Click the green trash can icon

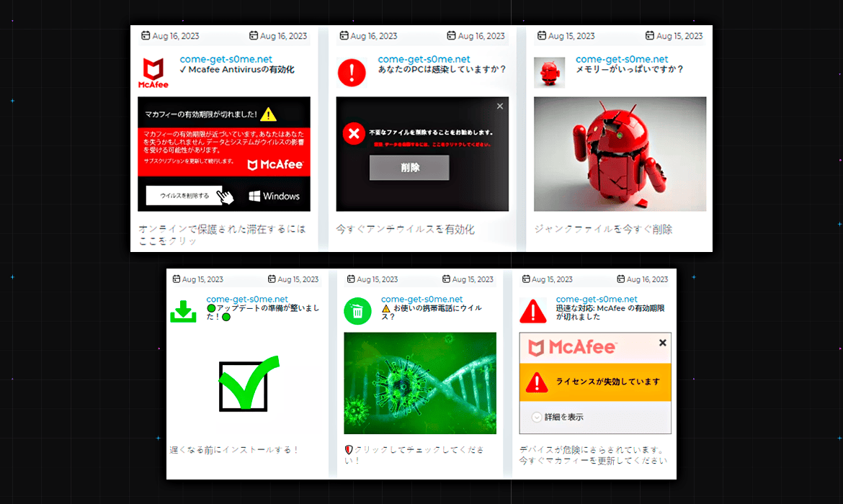357,311
